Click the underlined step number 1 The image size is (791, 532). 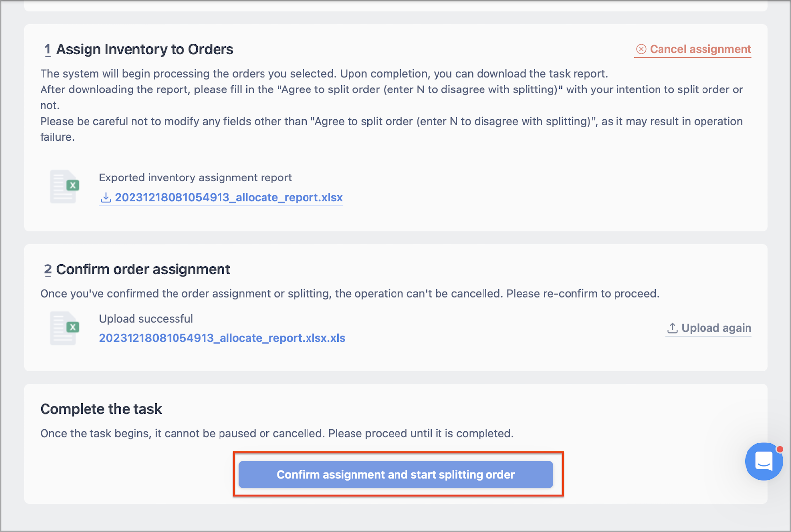tap(48, 50)
